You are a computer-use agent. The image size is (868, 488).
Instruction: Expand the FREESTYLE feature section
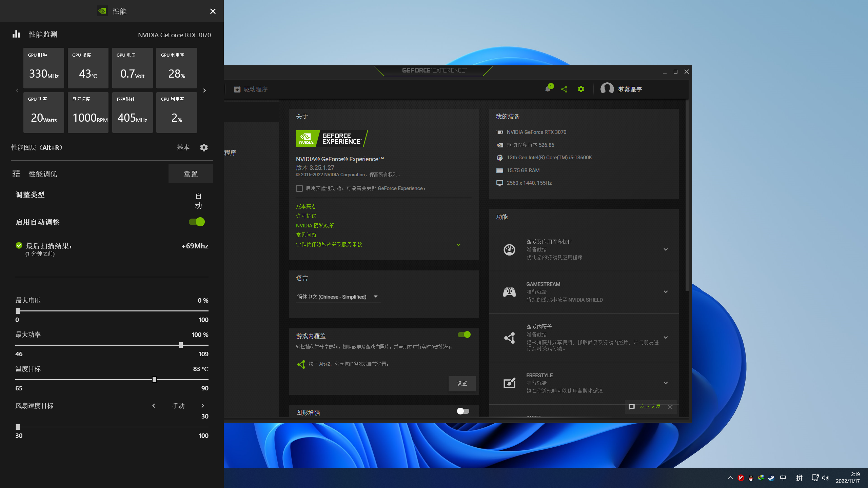[x=666, y=383]
